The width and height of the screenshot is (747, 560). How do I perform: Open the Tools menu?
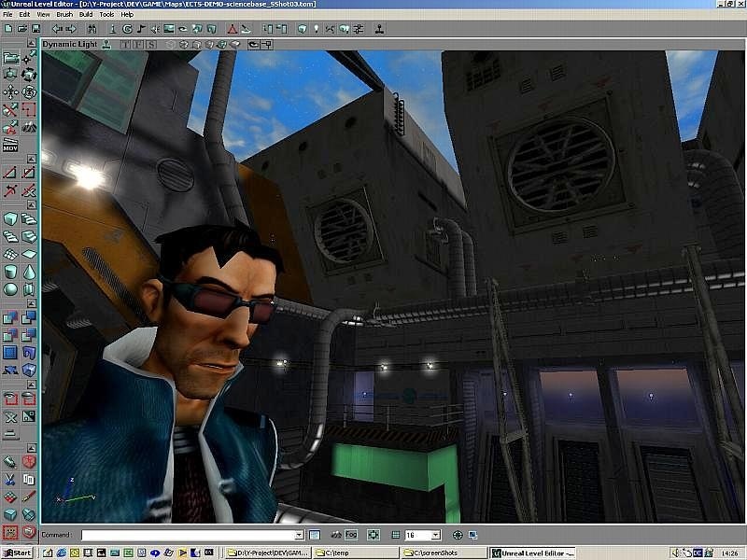pos(106,14)
